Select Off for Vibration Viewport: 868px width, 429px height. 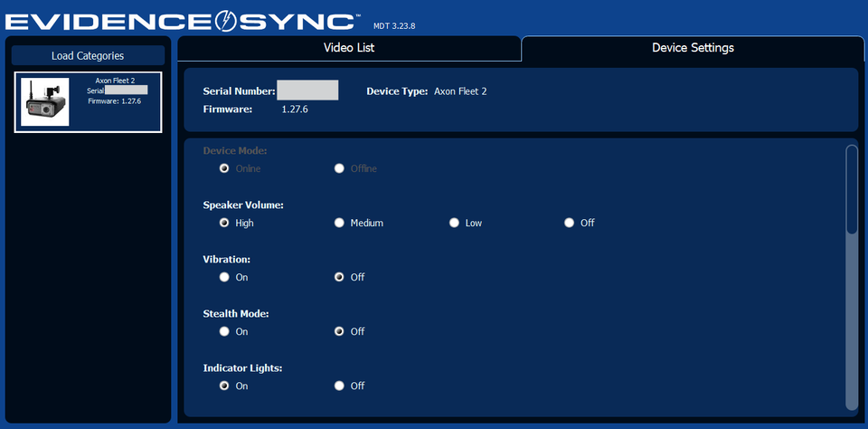[340, 277]
